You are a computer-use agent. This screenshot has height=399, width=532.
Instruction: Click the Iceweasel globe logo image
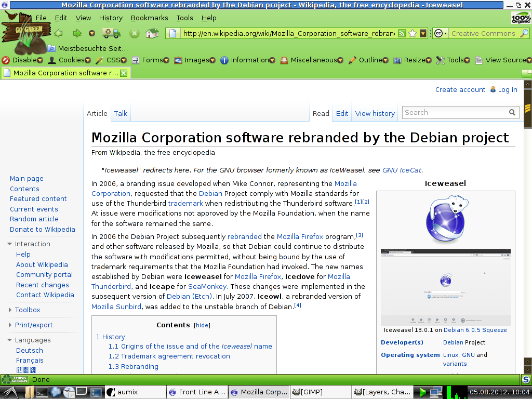446,219
